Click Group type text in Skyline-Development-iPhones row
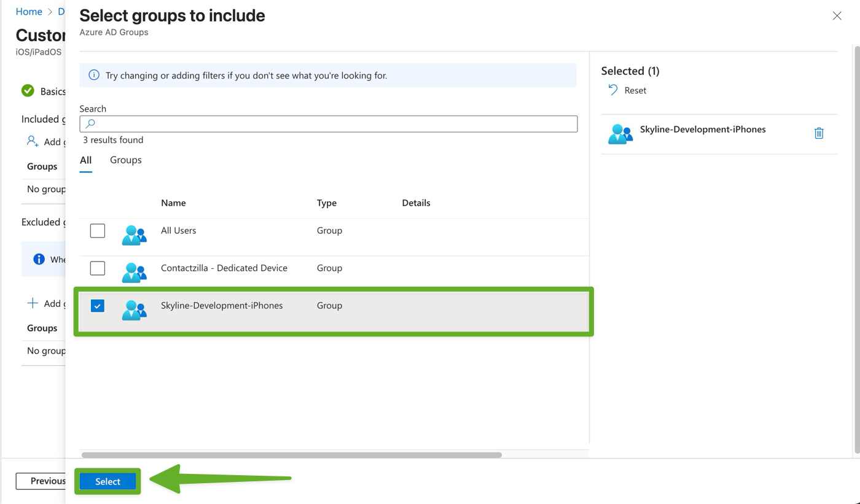This screenshot has height=504, width=860. pyautogui.click(x=329, y=305)
